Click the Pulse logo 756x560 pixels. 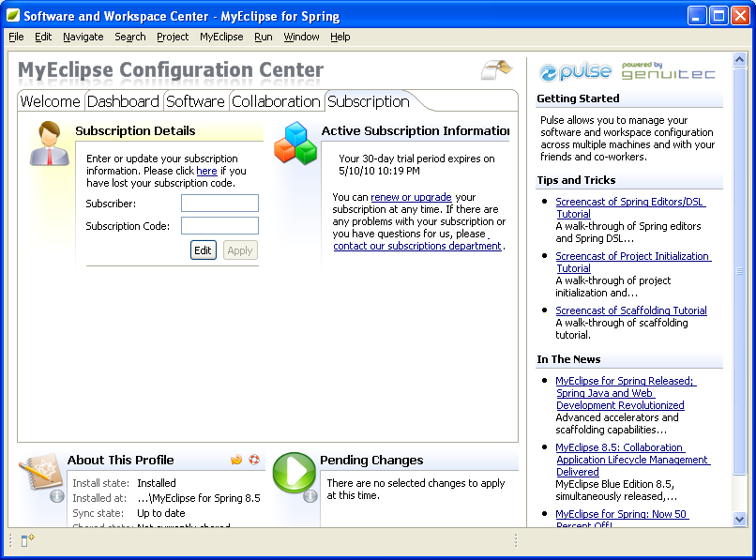[x=575, y=71]
